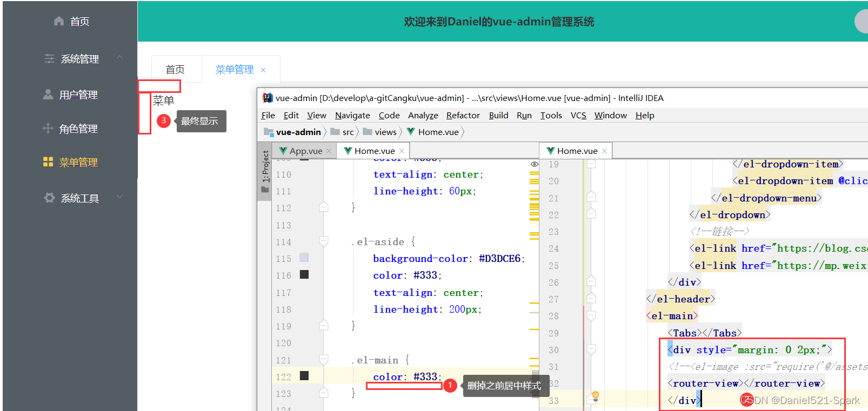The width and height of the screenshot is (868, 411).
Task: Click the intention lightbulb at line 33
Action: [595, 396]
